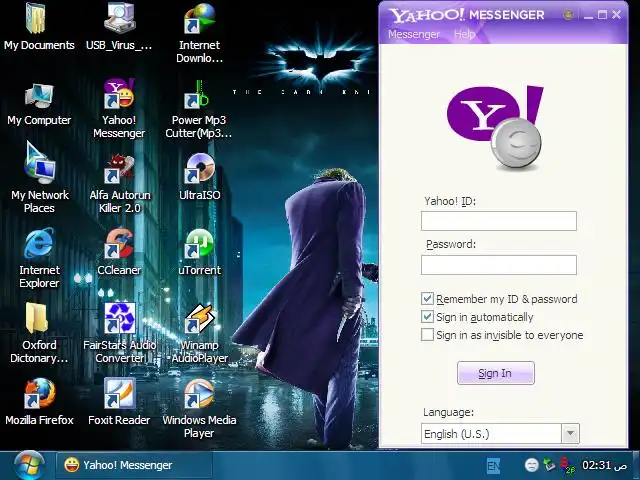Click the red and green tray icon

click(x=567, y=465)
